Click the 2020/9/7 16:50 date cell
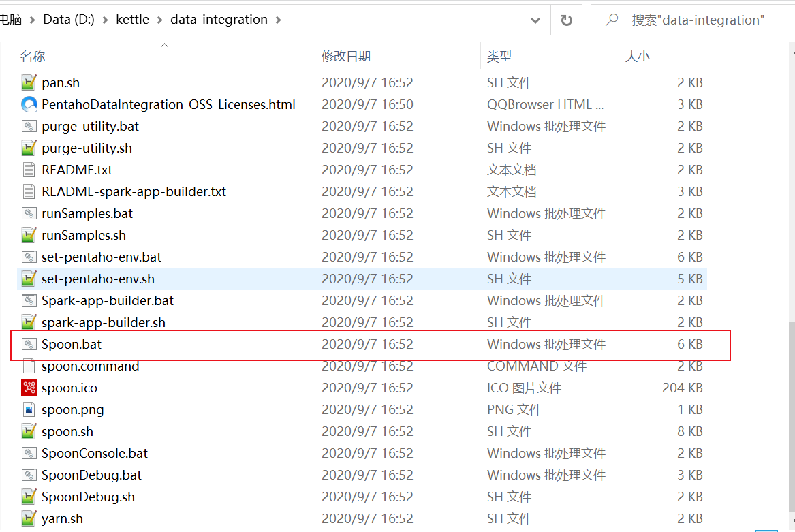This screenshot has height=532, width=795. (x=368, y=104)
